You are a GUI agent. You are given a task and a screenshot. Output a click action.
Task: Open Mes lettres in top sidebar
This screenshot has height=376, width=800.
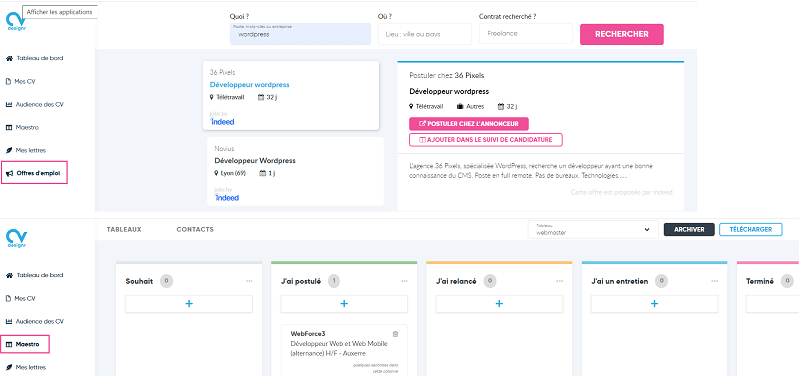(26, 151)
